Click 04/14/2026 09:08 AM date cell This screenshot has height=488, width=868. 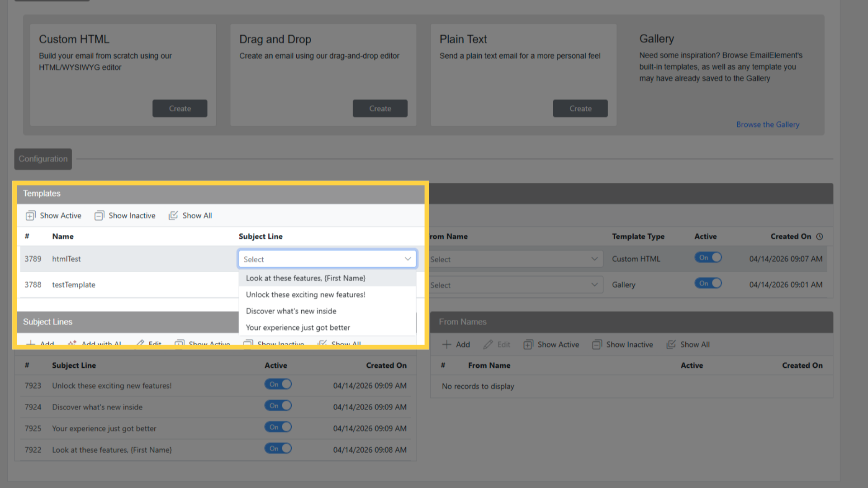point(370,450)
